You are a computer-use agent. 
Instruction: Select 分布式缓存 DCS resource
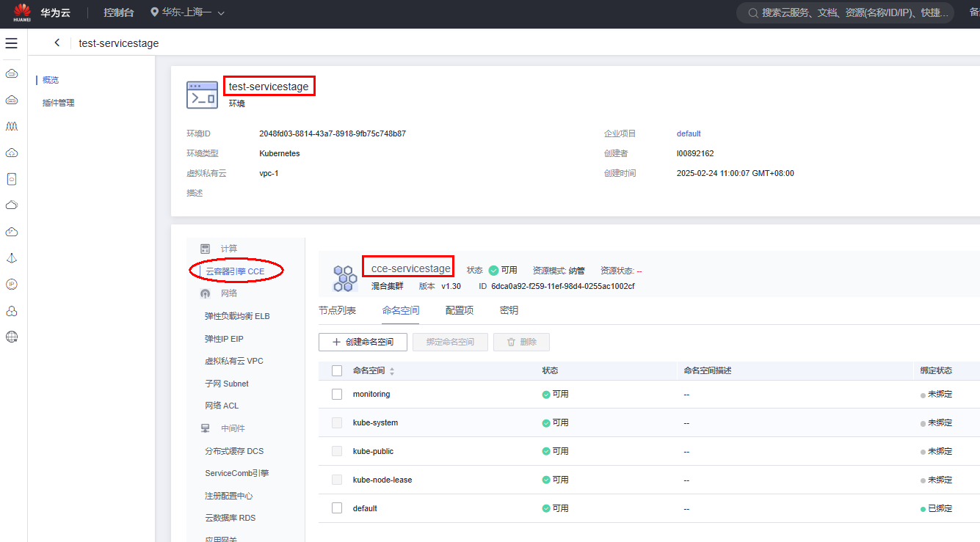point(234,451)
